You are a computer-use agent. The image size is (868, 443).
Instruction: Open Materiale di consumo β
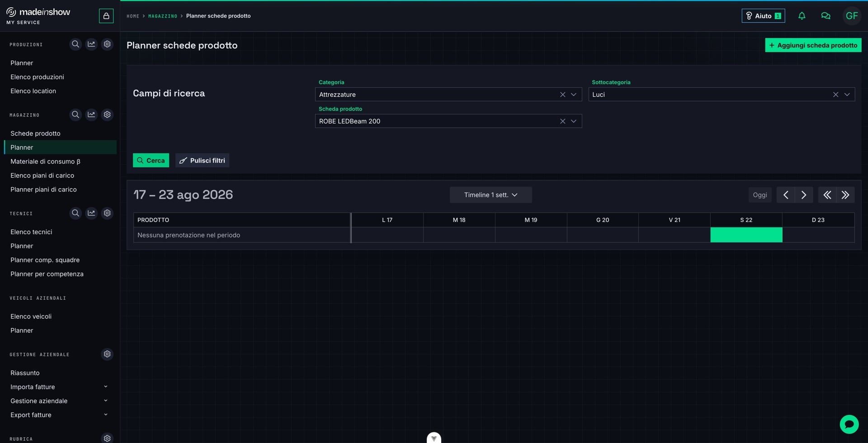[45, 161]
